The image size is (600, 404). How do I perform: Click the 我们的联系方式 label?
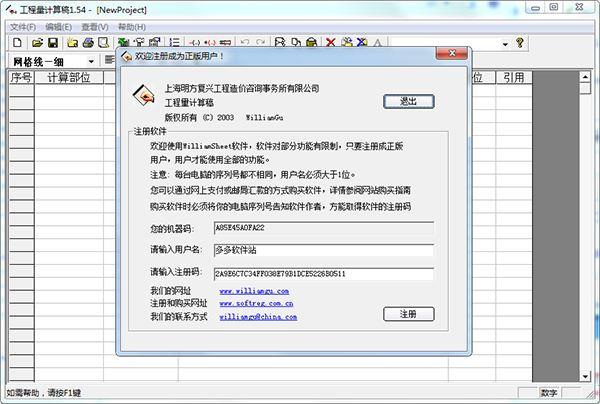[179, 317]
